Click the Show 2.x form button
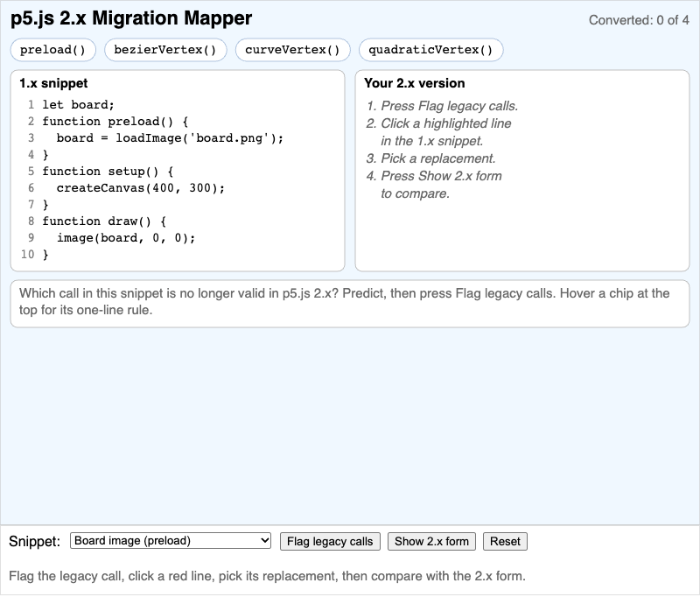This screenshot has height=597, width=700. (x=431, y=541)
